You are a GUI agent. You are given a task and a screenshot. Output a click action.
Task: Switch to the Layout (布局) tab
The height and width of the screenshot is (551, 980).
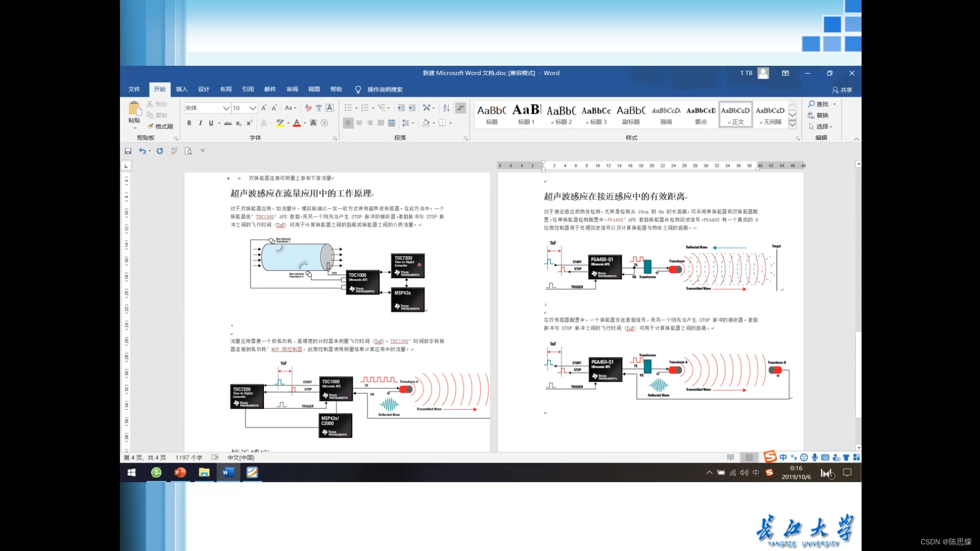(226, 89)
